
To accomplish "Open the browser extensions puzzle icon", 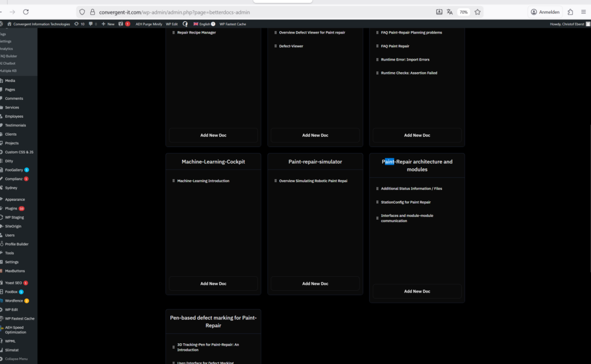I will 570,12.
